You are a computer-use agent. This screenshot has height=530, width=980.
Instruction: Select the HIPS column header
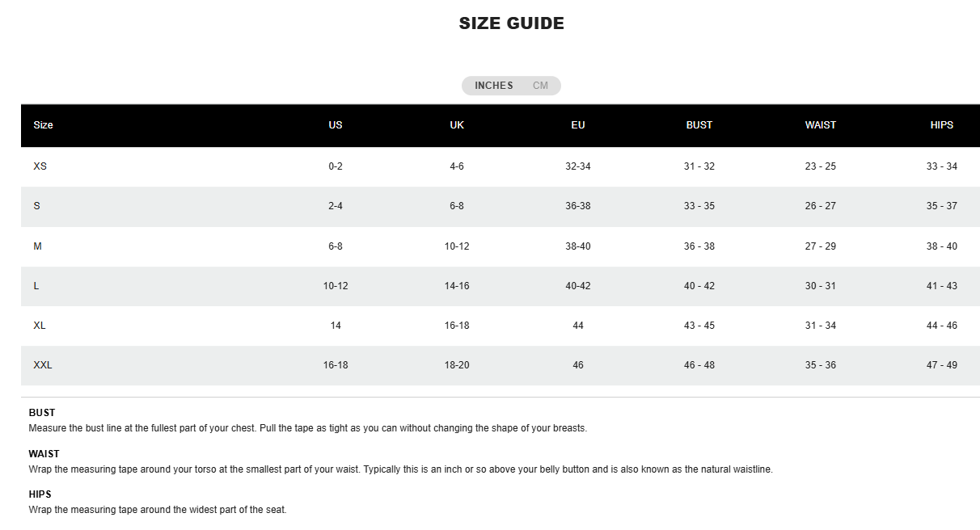tap(942, 125)
